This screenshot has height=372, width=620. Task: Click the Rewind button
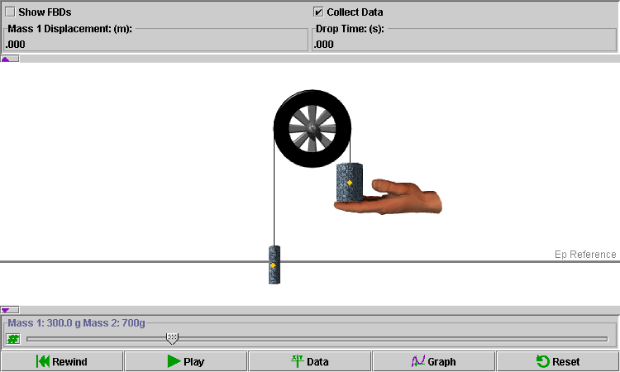click(62, 361)
